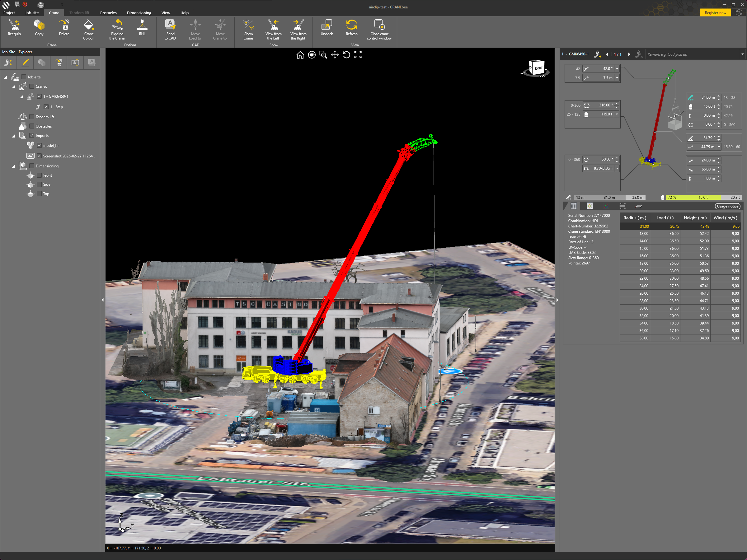Click the Register now button

(715, 13)
